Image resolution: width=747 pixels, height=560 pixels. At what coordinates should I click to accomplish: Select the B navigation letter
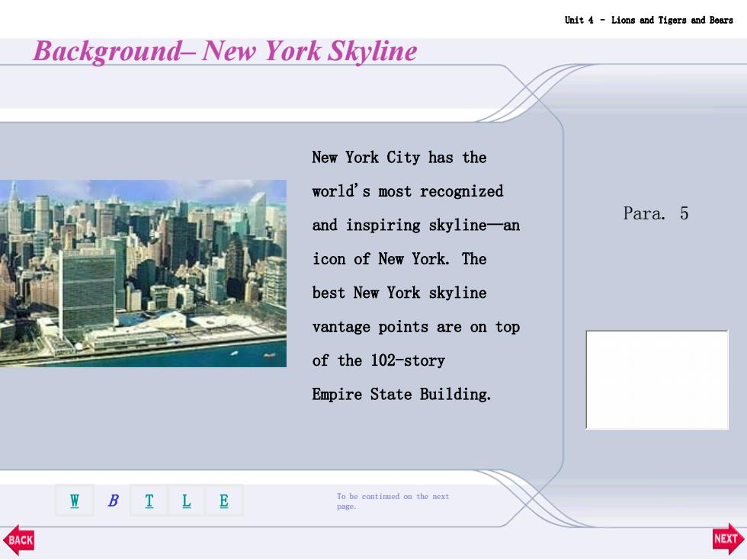click(113, 501)
